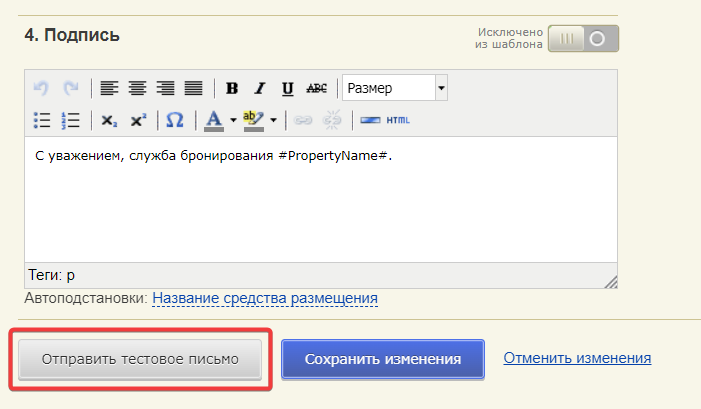Justify the signature text

point(194,88)
